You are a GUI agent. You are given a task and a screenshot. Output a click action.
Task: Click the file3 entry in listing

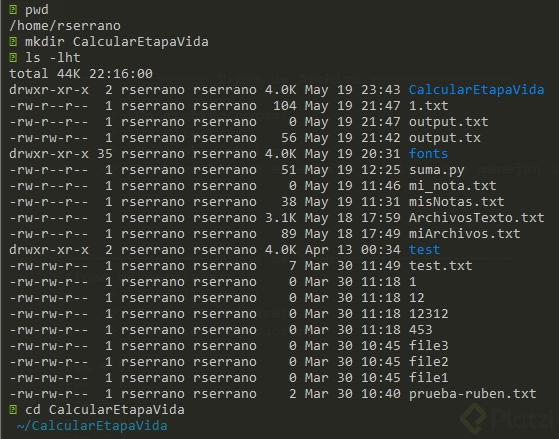point(429,346)
